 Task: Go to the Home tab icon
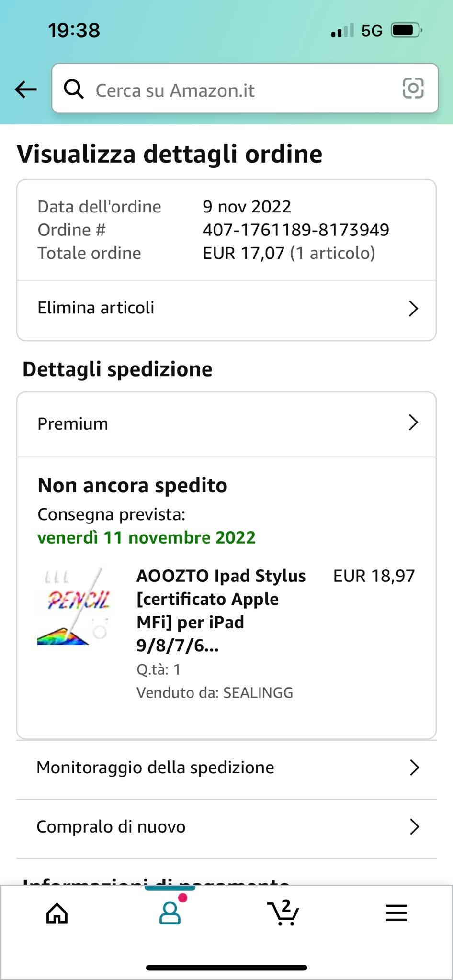click(x=57, y=913)
